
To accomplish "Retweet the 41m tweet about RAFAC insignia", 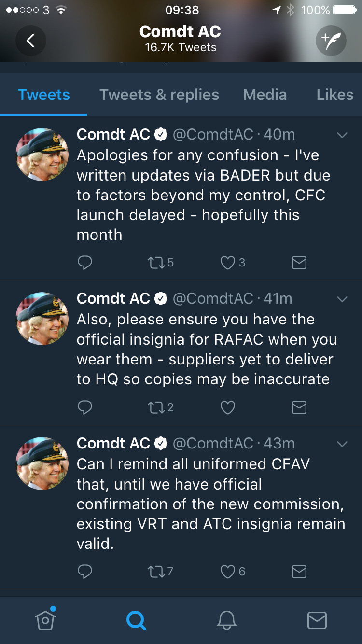I will (x=160, y=407).
